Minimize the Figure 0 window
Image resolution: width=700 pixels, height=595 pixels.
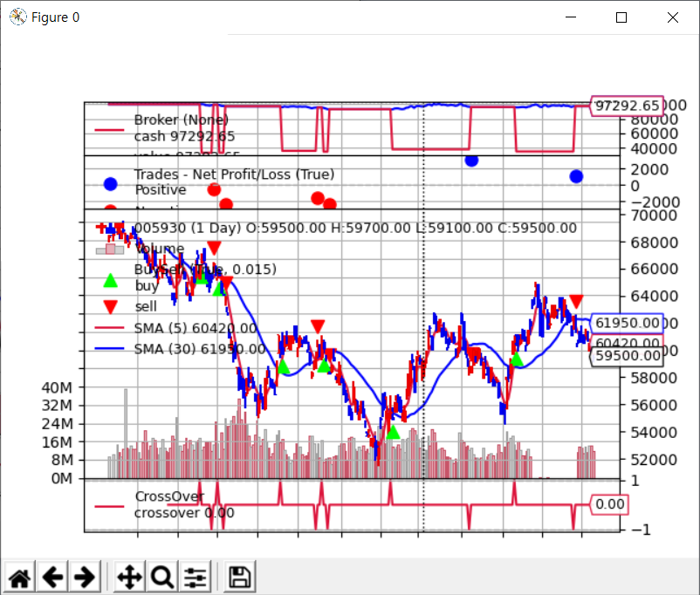[571, 17]
